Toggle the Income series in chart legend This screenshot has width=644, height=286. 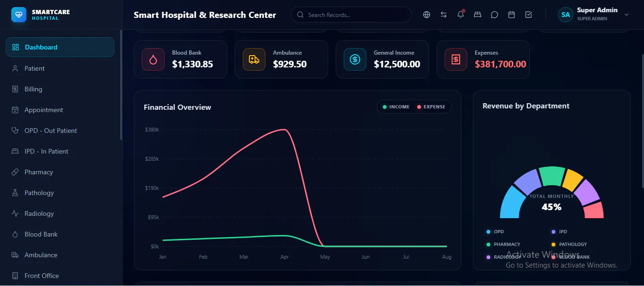[x=396, y=107]
